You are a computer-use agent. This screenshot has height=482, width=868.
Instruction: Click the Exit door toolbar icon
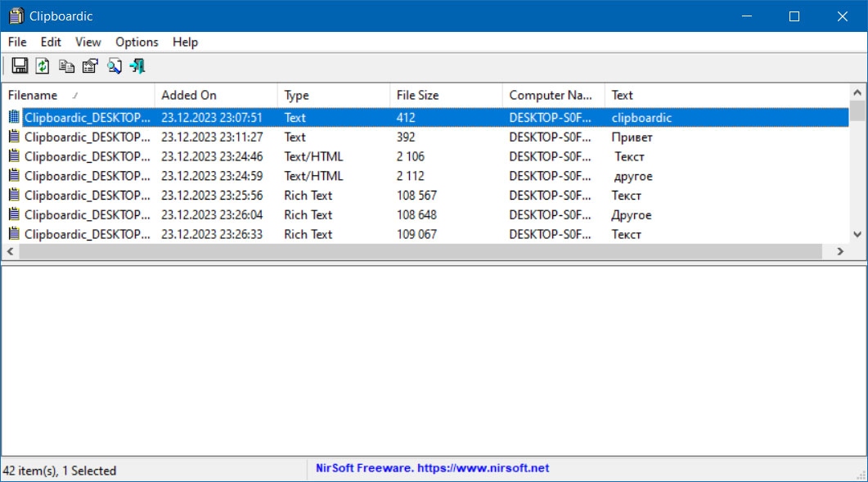click(x=137, y=66)
